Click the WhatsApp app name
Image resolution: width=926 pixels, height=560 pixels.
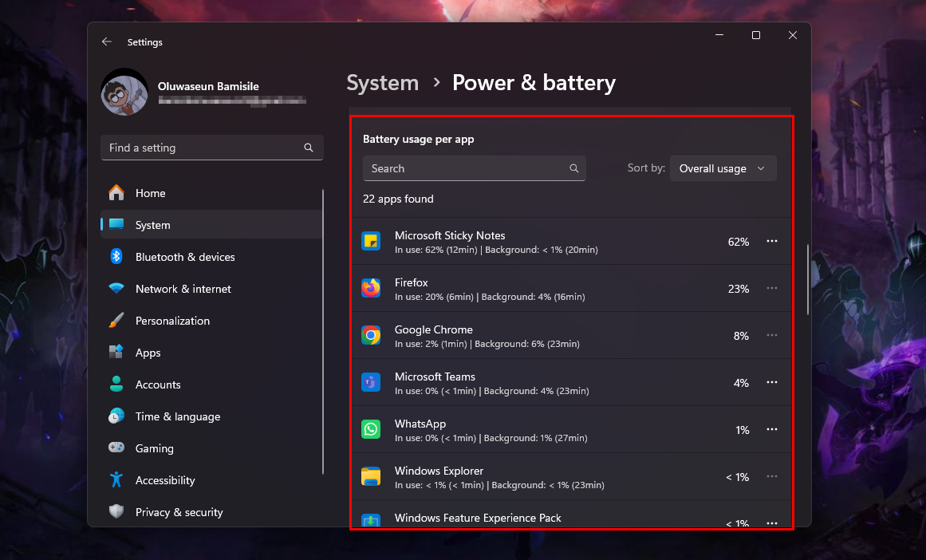420,424
